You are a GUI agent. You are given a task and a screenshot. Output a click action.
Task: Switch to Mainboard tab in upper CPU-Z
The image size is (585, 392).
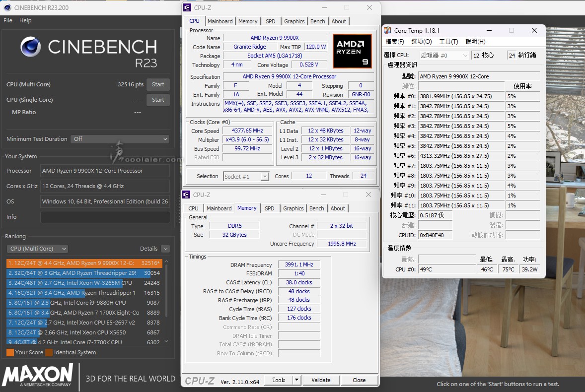220,21
